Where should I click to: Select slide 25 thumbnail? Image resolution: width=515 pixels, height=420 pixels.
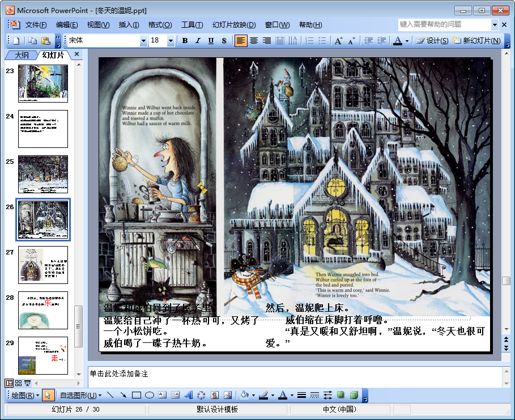43,174
